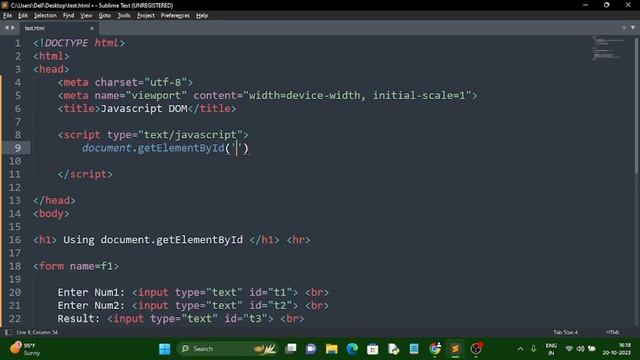Viewport: 640px width, 360px height.
Task: Click the form name=f1 tag
Action: point(76,266)
